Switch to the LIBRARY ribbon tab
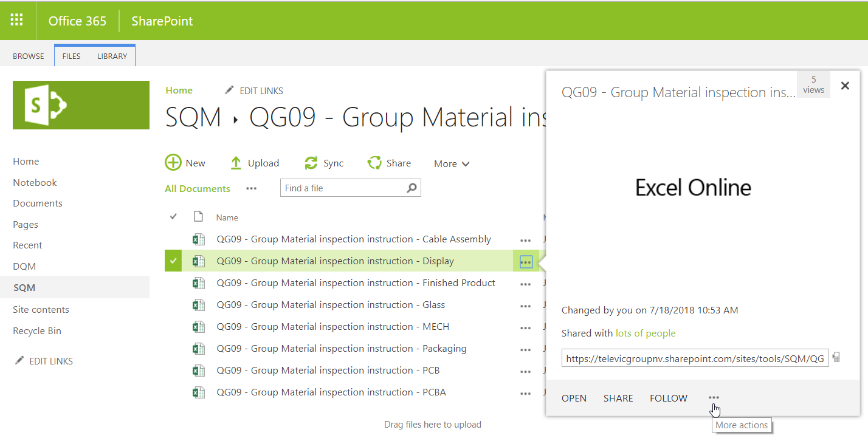The image size is (868, 441). click(x=112, y=56)
